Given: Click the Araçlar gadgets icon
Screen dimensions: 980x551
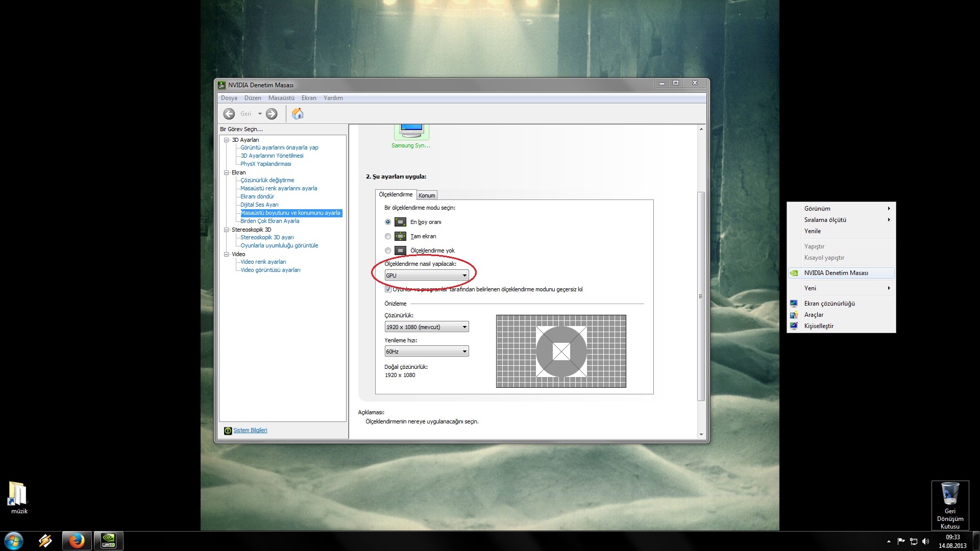Looking at the screenshot, I should (794, 315).
